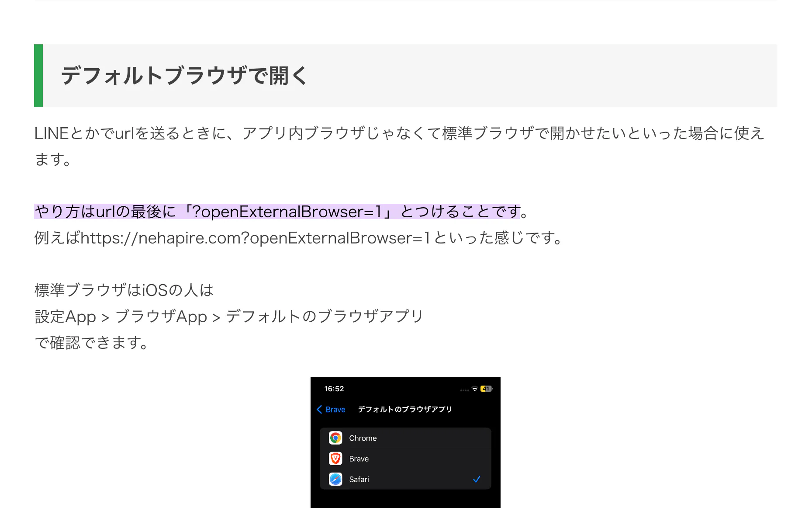This screenshot has width=812, height=508.
Task: Click the heading デフォルトブラウザで開く
Action: coord(184,75)
